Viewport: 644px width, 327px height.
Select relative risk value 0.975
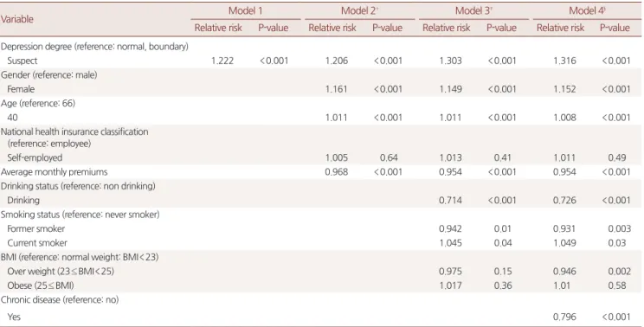pos(451,272)
